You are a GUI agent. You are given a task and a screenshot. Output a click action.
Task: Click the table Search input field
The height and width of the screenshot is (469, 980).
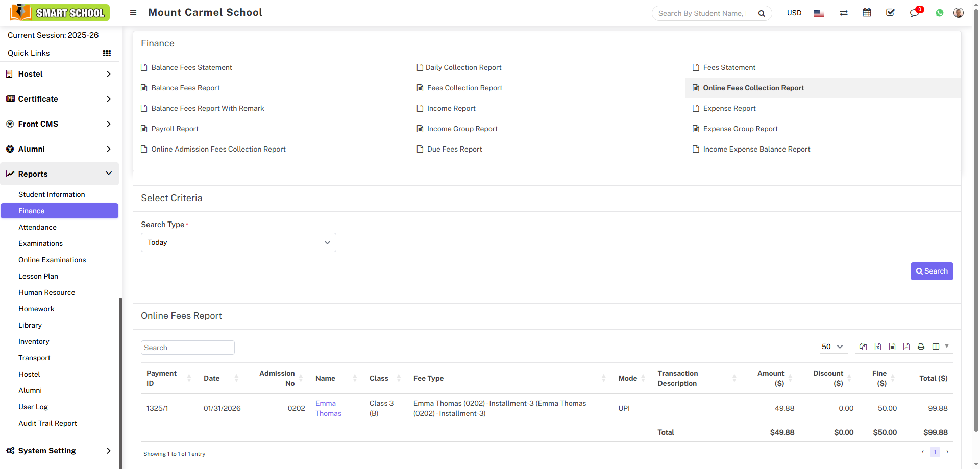pyautogui.click(x=187, y=348)
